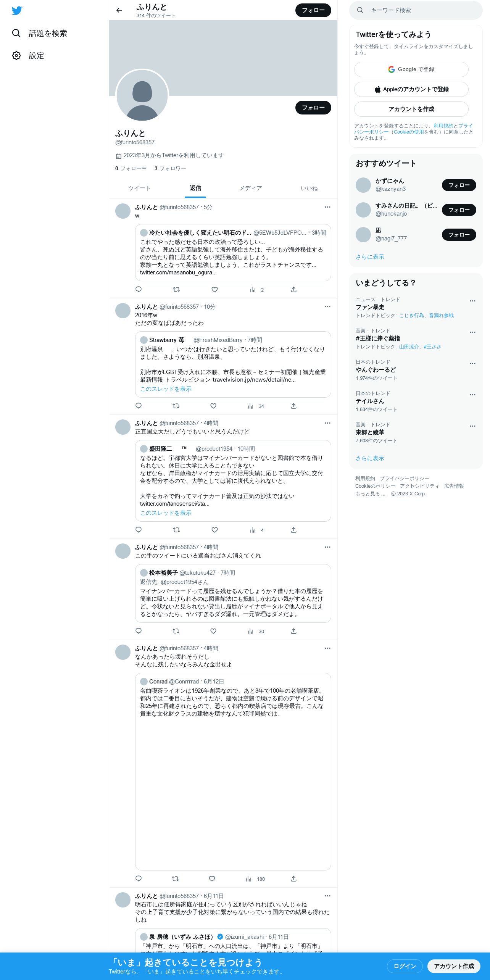The height and width of the screenshot is (980, 490).
Task: Open the 3 フォロワー list
Action: tap(170, 168)
